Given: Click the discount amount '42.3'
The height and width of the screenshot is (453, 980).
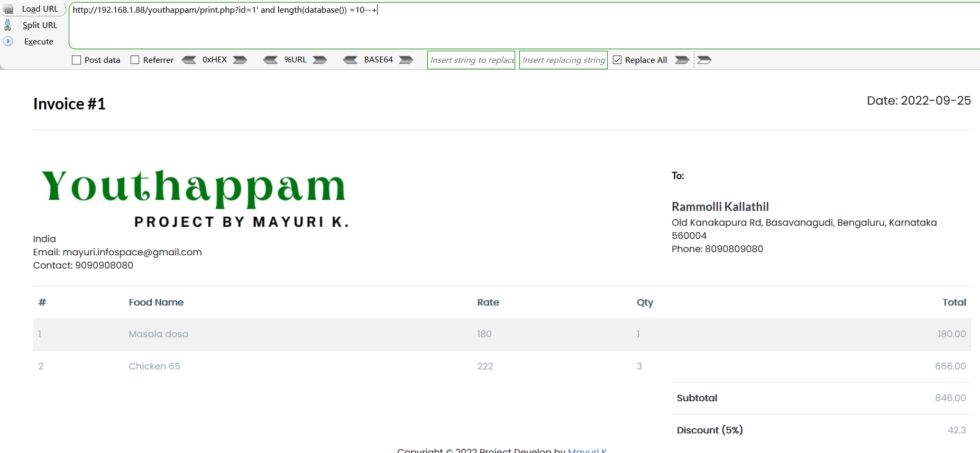Looking at the screenshot, I should [x=957, y=430].
